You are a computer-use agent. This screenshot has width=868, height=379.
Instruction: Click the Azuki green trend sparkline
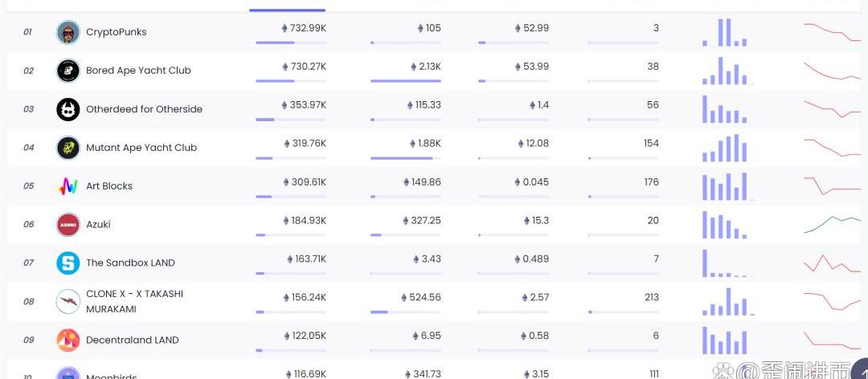(x=832, y=224)
